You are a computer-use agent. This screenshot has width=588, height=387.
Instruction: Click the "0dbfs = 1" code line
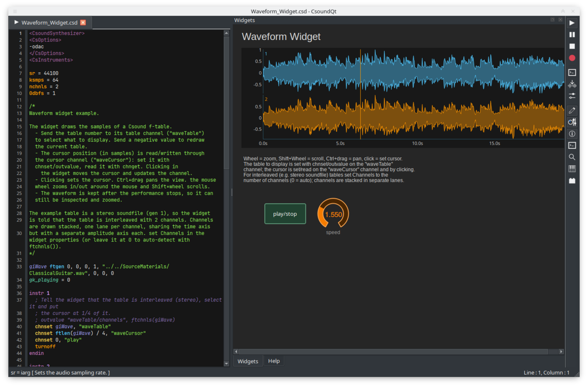tap(42, 93)
